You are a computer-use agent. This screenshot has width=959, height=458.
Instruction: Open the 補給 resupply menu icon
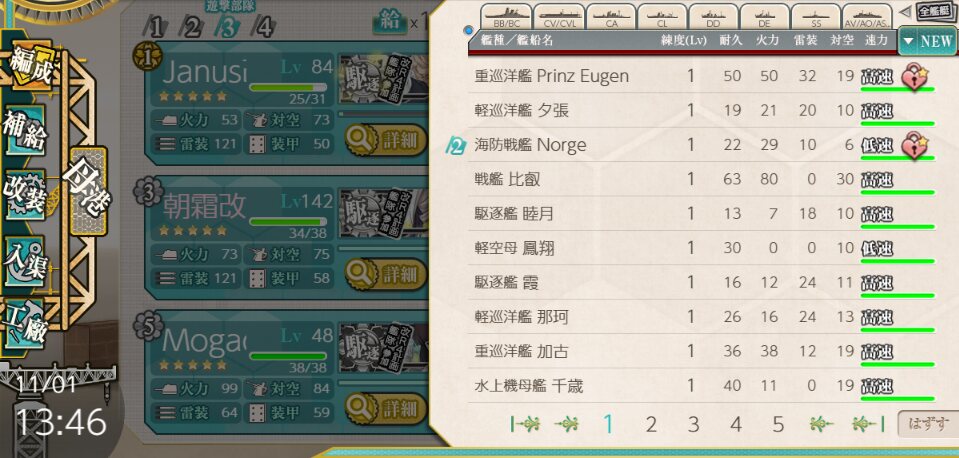tap(24, 130)
